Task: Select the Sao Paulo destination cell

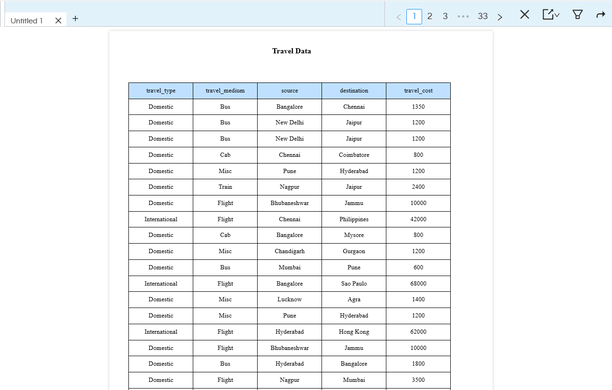Action: pyautogui.click(x=354, y=284)
